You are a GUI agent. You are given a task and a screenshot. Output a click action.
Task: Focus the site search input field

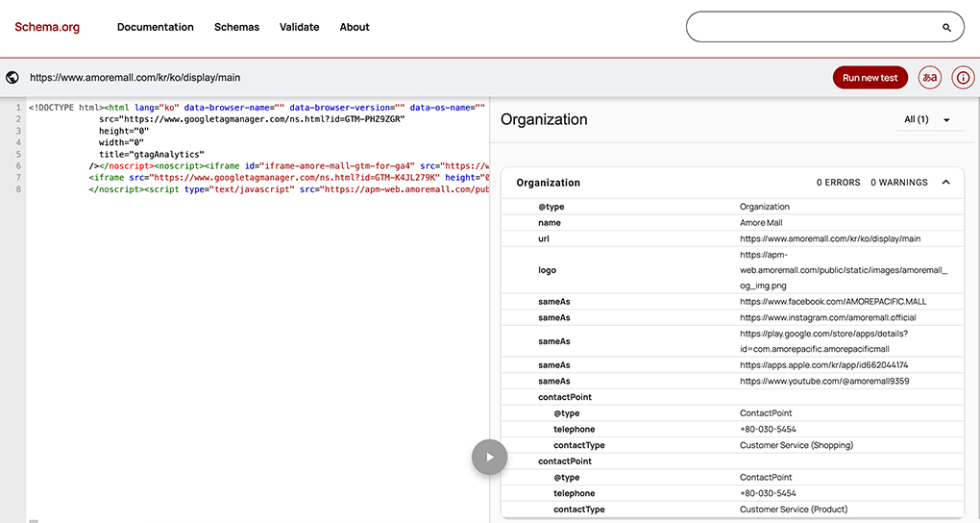point(812,28)
